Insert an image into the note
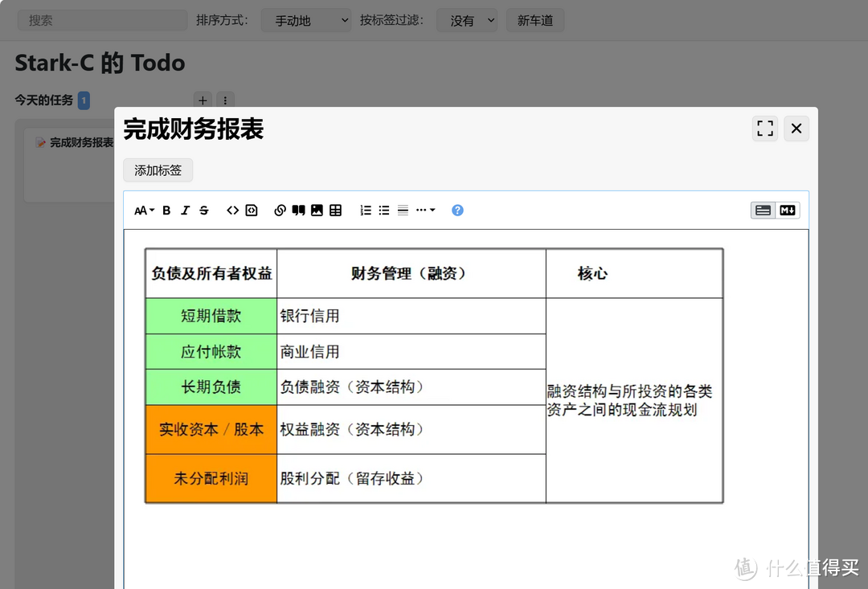Screen dimensions: 868x589 coord(317,211)
